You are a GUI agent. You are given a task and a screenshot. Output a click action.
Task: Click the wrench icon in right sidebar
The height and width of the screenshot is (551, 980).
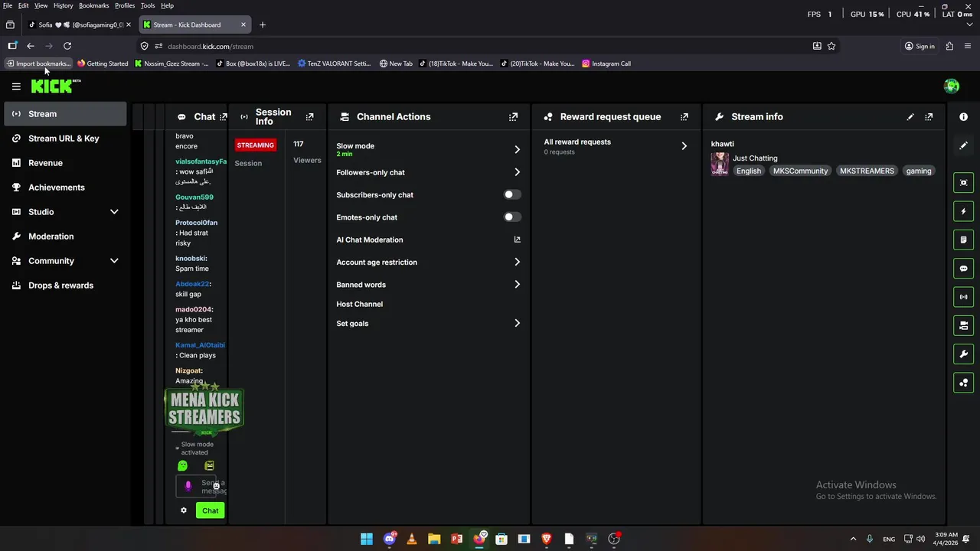pos(963,354)
